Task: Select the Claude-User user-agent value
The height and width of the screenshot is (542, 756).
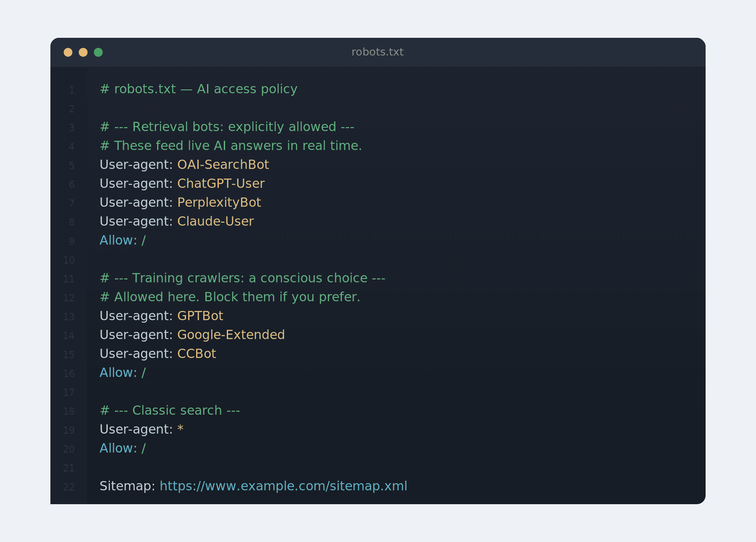Action: 215,221
